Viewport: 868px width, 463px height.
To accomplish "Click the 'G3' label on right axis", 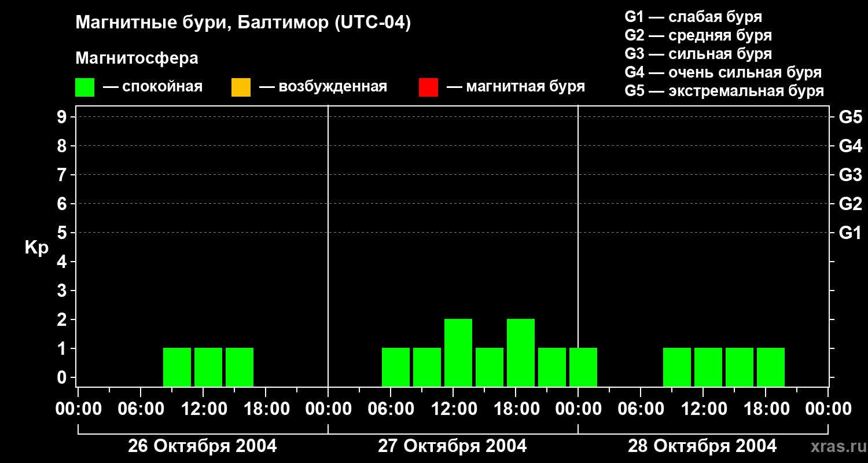I will [x=850, y=175].
